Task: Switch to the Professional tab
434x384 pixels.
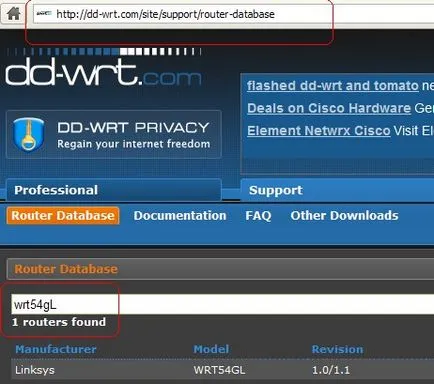Action: point(114,190)
